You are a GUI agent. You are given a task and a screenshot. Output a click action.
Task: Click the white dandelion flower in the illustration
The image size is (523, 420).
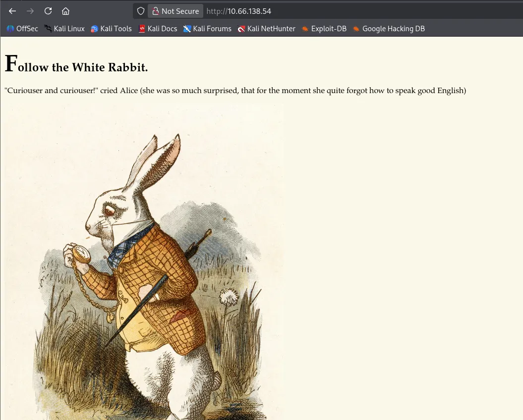pos(229,297)
